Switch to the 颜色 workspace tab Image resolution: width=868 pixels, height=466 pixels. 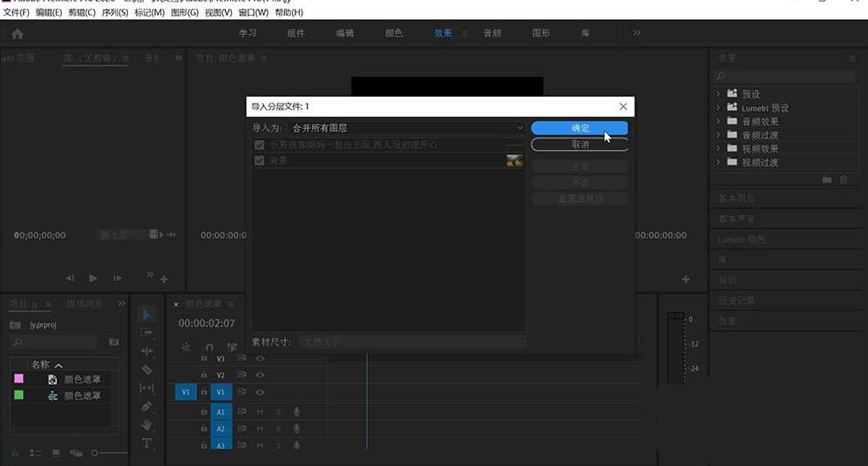(x=394, y=33)
